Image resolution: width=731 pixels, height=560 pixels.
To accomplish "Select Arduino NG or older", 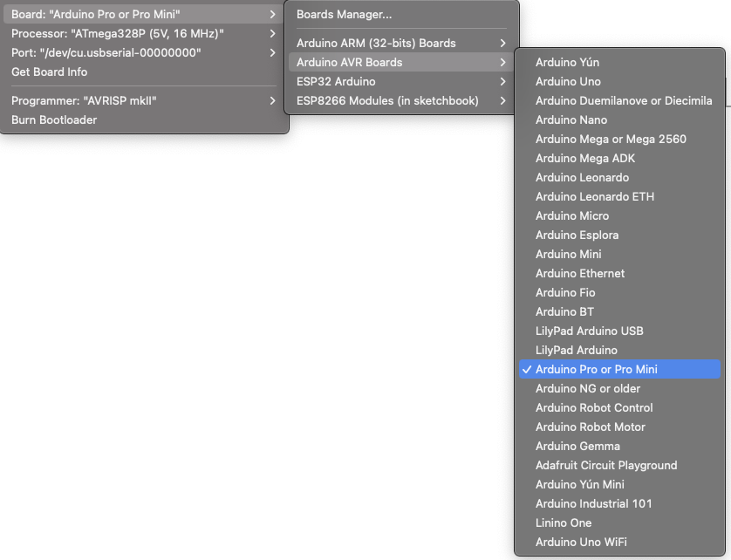I will [619, 388].
